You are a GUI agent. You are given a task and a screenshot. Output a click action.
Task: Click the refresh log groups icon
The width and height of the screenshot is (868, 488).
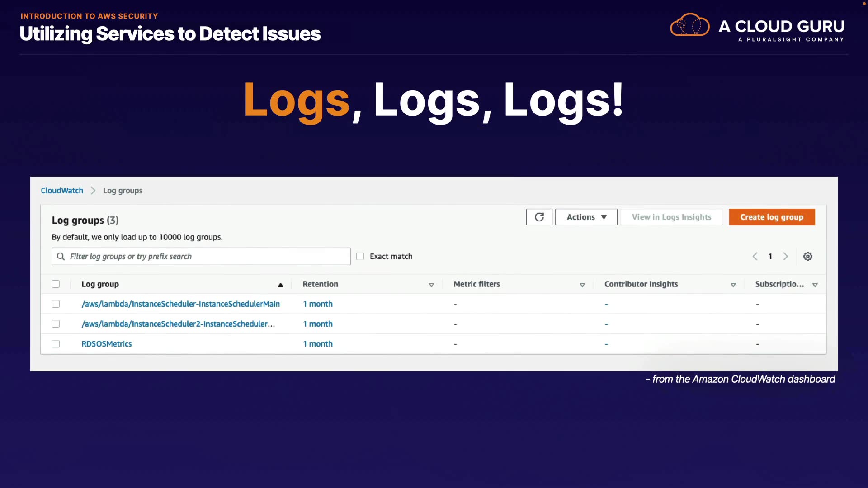pyautogui.click(x=539, y=217)
